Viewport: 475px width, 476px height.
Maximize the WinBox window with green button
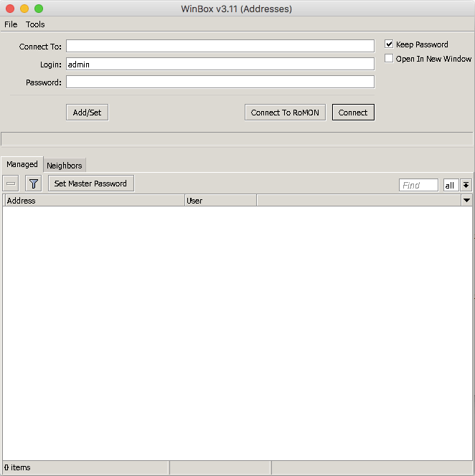pos(39,9)
